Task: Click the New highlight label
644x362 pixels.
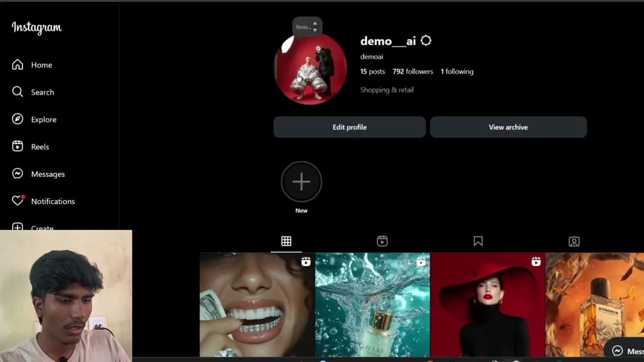Action: (301, 211)
